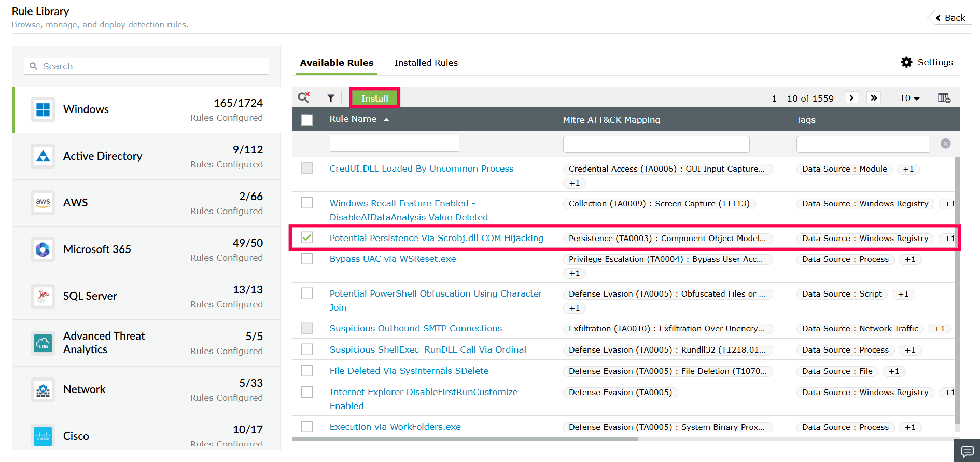Open the filter funnel icon

tap(331, 98)
